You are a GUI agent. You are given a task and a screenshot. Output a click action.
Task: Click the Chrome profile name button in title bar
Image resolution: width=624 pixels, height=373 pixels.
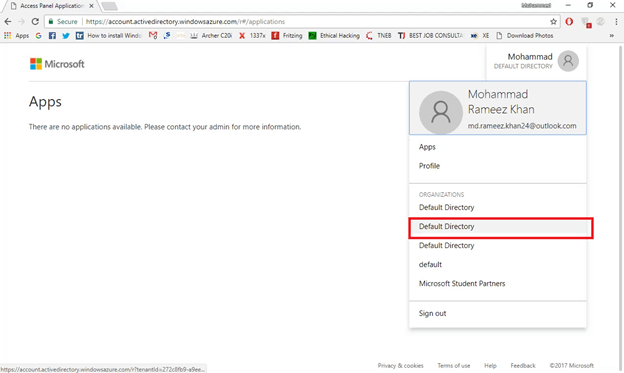(x=536, y=5)
